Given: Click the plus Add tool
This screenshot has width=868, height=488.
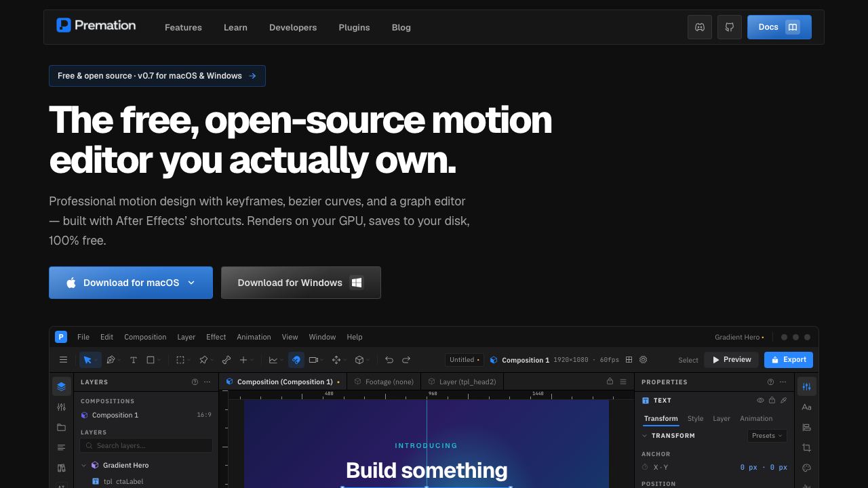Looking at the screenshot, I should point(243,360).
